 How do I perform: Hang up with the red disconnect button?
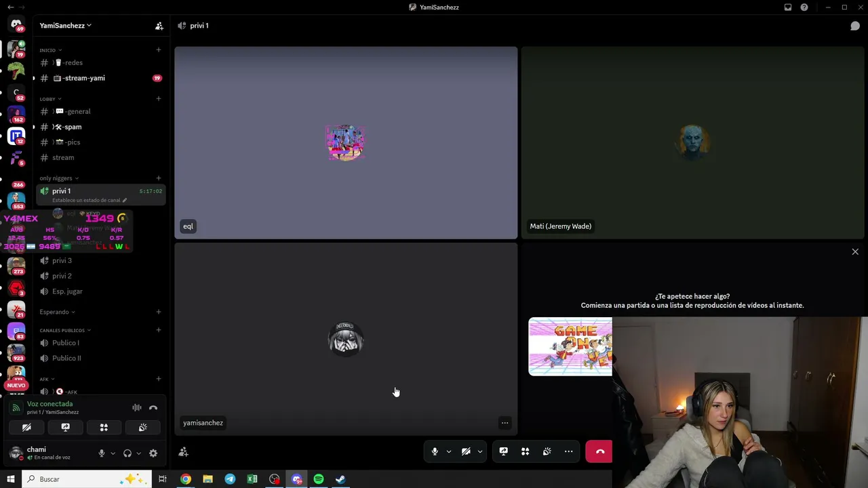point(599,451)
